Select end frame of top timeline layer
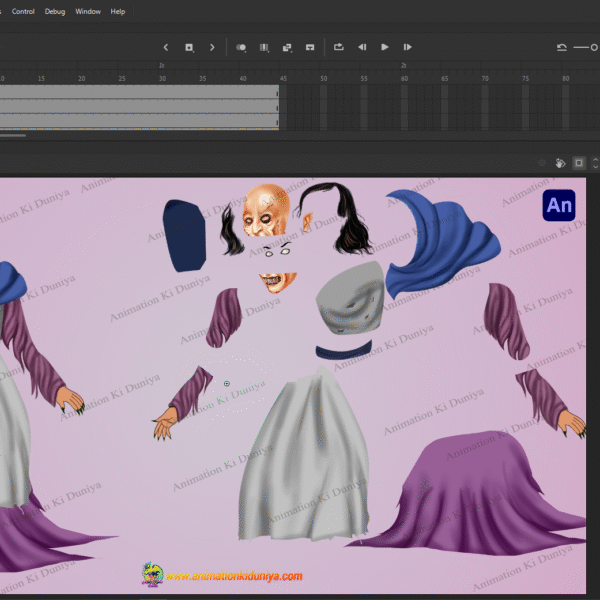The image size is (600, 600). [277, 92]
